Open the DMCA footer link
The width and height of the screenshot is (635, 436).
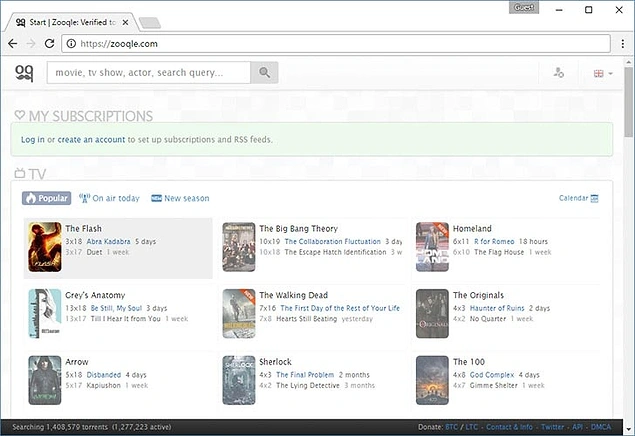click(x=601, y=427)
